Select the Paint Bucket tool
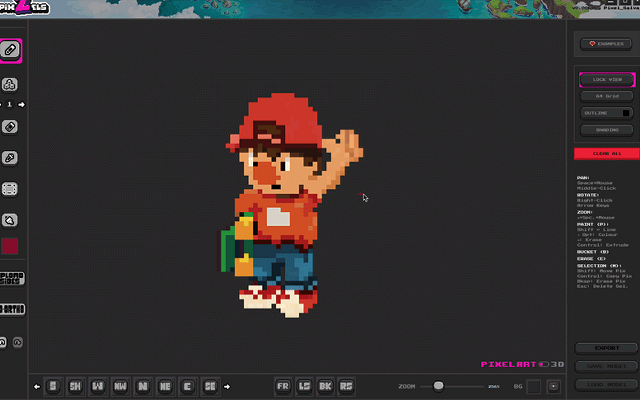The image size is (640, 400). (9, 220)
